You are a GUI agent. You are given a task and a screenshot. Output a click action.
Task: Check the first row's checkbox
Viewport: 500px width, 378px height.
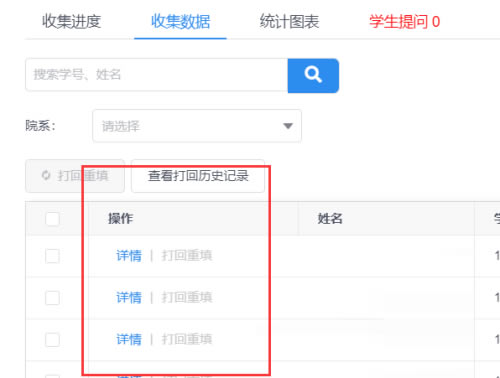coord(52,256)
